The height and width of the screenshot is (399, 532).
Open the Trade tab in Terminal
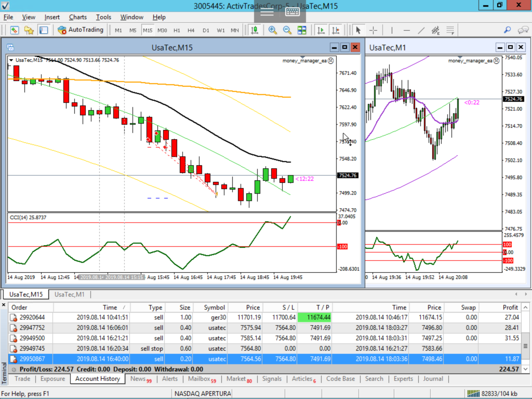pyautogui.click(x=22, y=379)
